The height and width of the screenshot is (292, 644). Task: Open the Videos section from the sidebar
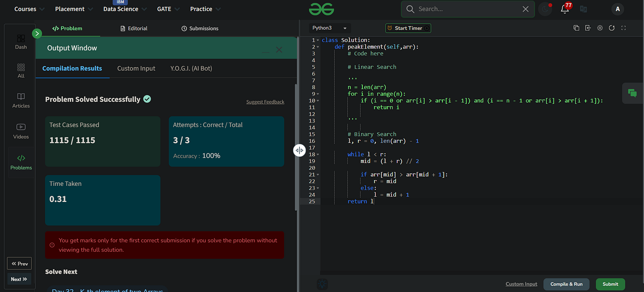[x=21, y=131]
